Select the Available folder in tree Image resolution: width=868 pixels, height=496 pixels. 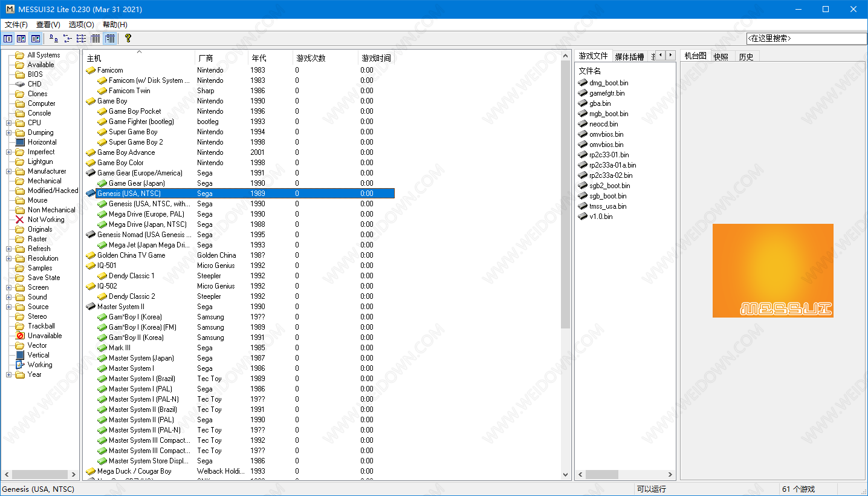click(40, 65)
